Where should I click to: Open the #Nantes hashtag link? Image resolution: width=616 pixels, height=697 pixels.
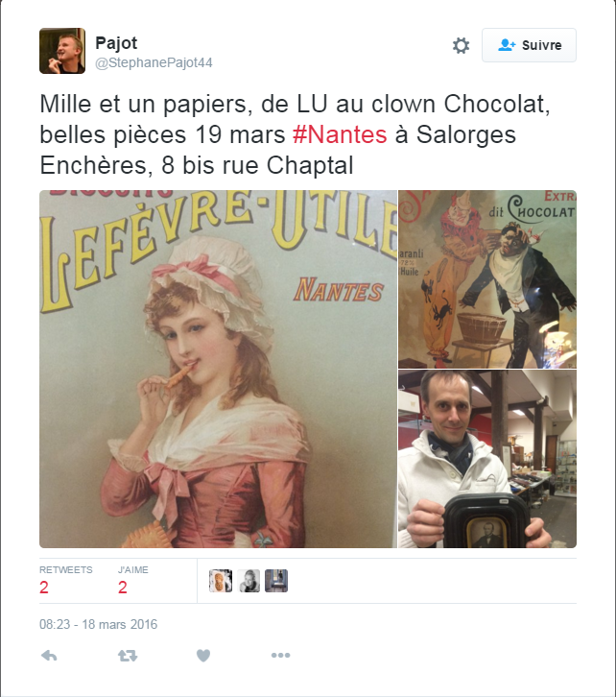pos(340,134)
